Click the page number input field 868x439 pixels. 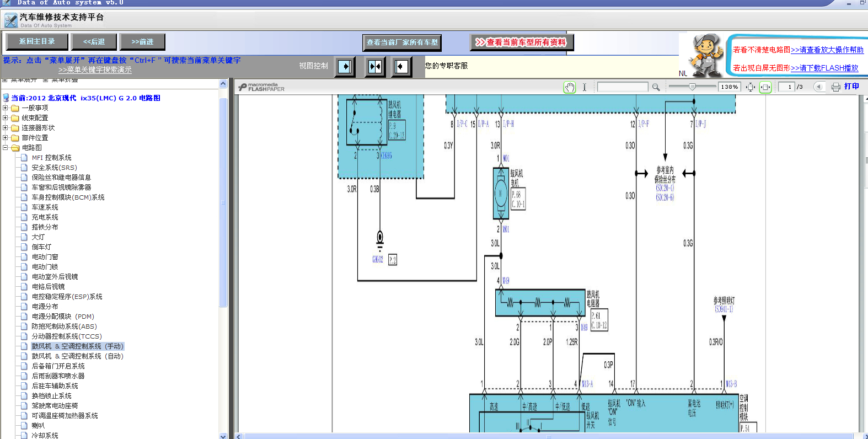pyautogui.click(x=786, y=87)
